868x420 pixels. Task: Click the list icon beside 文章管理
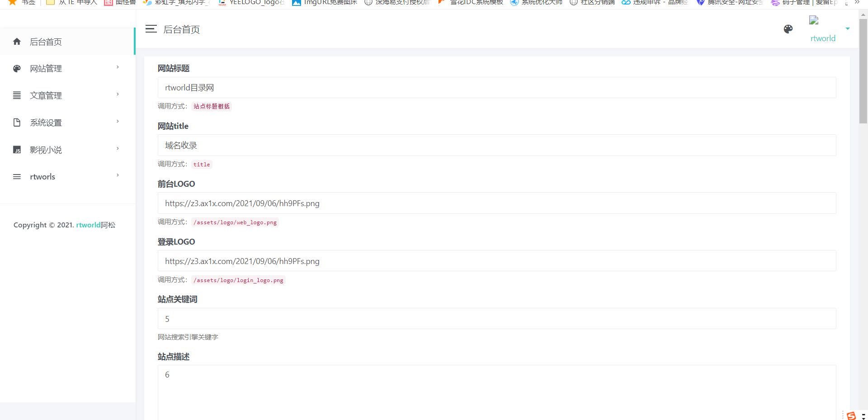(17, 95)
